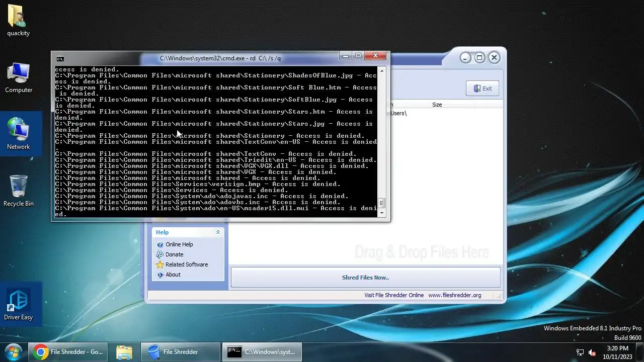Screen dimensions: 644x362
Task: Visit www.fileshredder.org link
Action: coord(455,295)
